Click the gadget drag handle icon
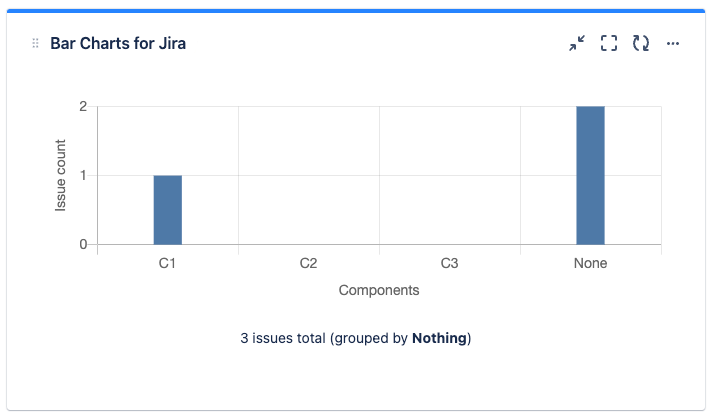 click(36, 44)
